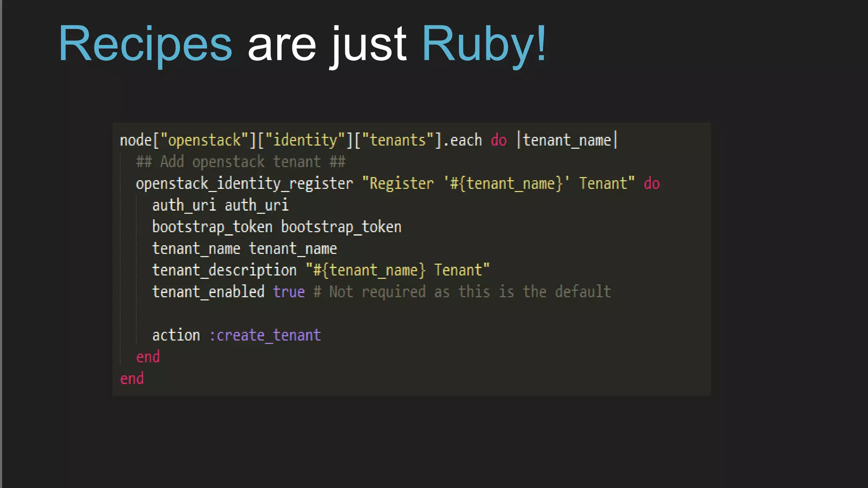Click the indented inner 'end' keyword
The image size is (868, 488).
[148, 357]
